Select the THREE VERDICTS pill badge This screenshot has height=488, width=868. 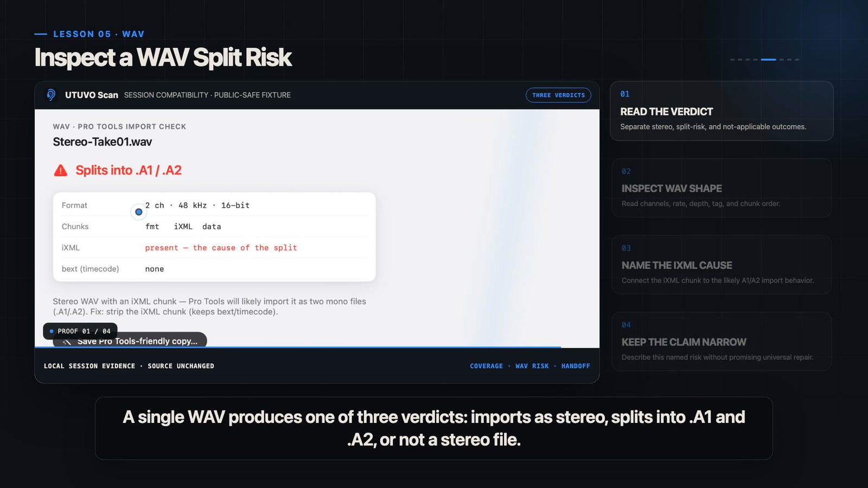tap(558, 95)
